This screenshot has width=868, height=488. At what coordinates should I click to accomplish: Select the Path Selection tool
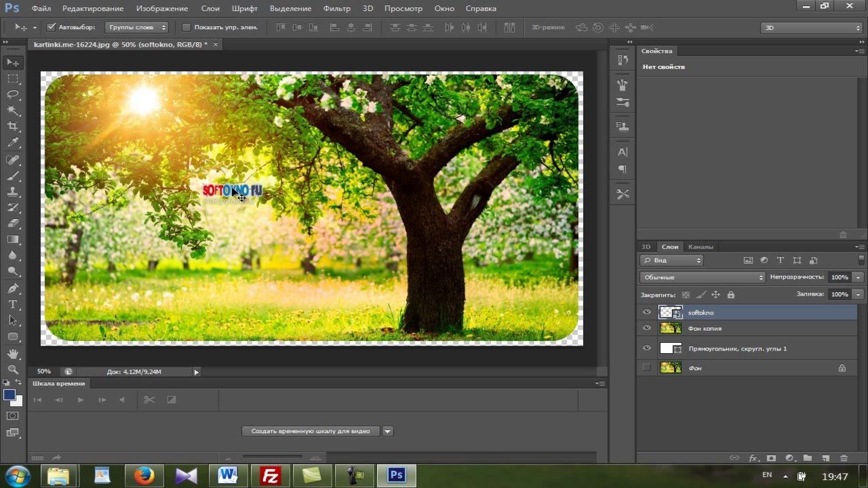coord(13,321)
